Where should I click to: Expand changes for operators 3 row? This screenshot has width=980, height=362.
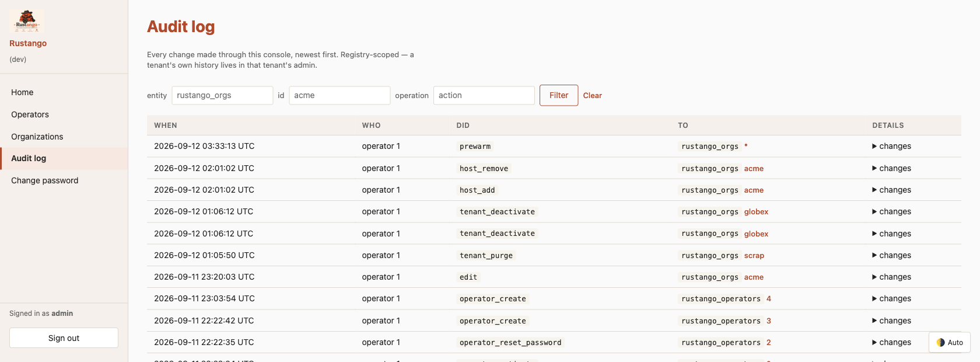coord(891,321)
